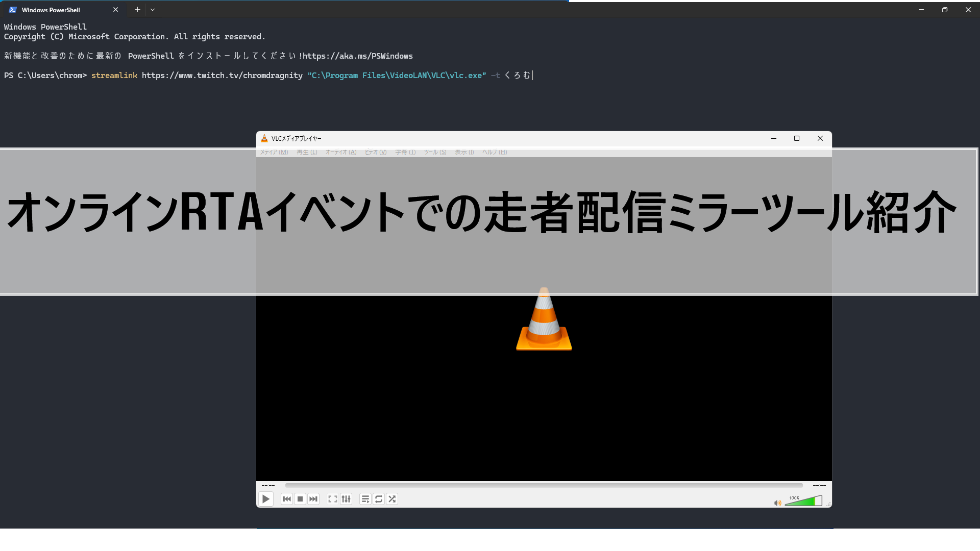Select the Windows PowerShell tab
The height and width of the screenshot is (551, 980).
tap(51, 10)
